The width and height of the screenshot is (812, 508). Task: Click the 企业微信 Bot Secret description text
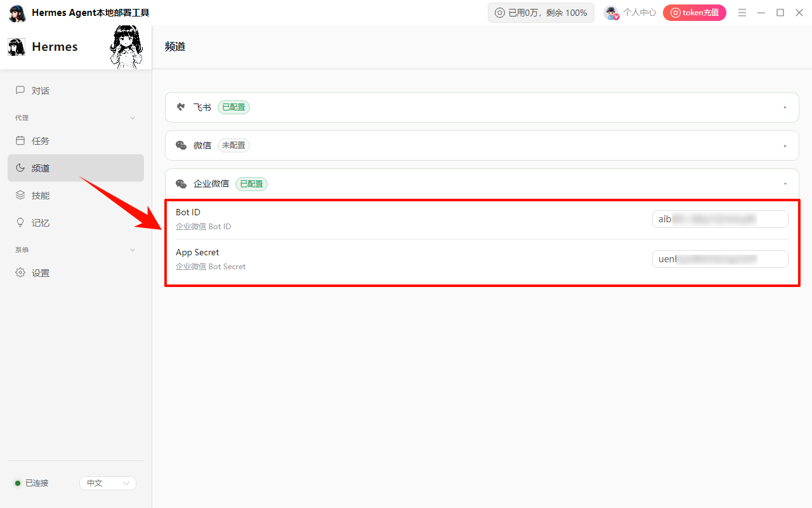211,267
